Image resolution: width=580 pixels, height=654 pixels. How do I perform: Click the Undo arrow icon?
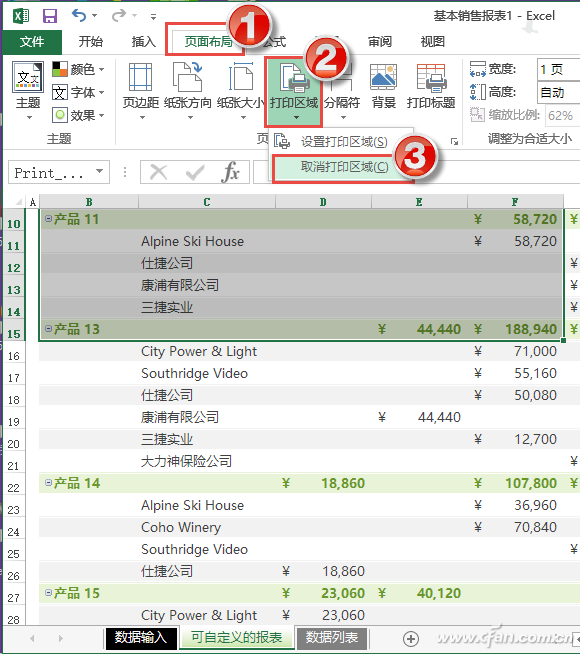(79, 15)
